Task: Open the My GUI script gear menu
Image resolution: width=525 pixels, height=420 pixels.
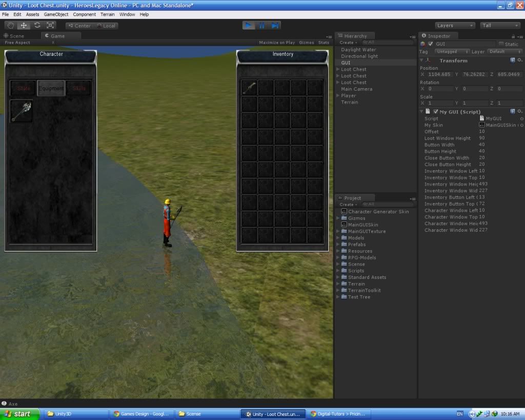Action: tap(520, 111)
